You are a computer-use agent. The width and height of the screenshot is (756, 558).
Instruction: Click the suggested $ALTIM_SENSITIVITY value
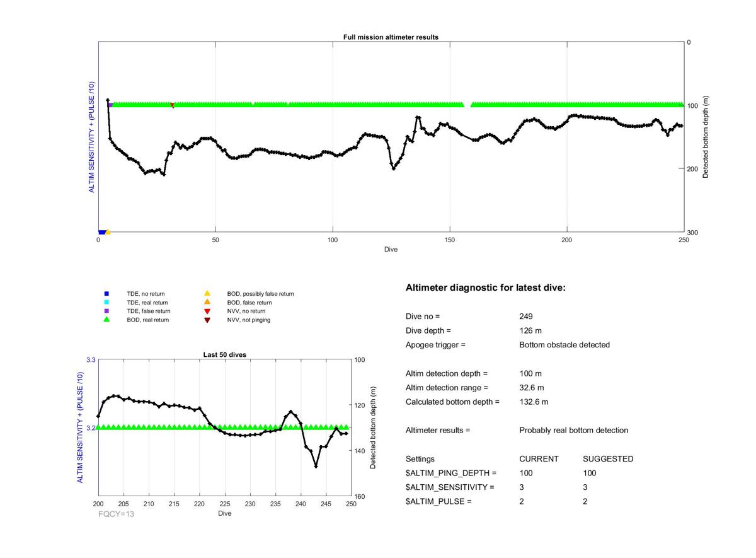point(585,487)
